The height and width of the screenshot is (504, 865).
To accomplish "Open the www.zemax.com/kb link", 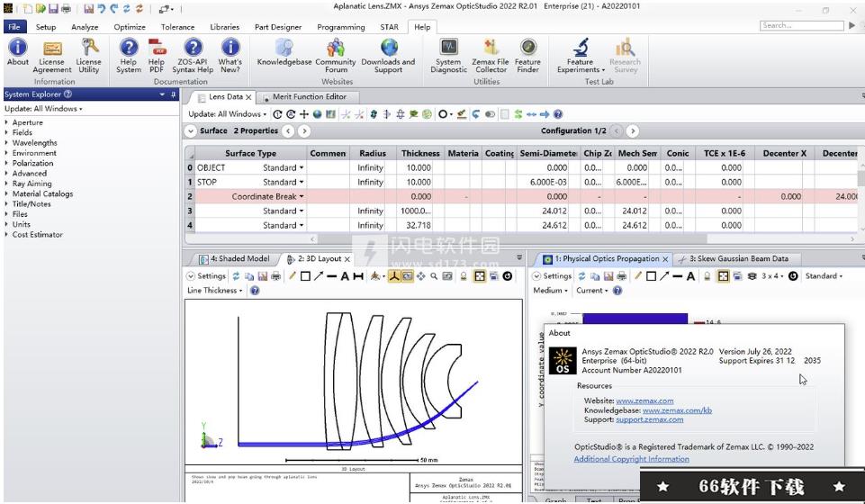I will pos(678,410).
